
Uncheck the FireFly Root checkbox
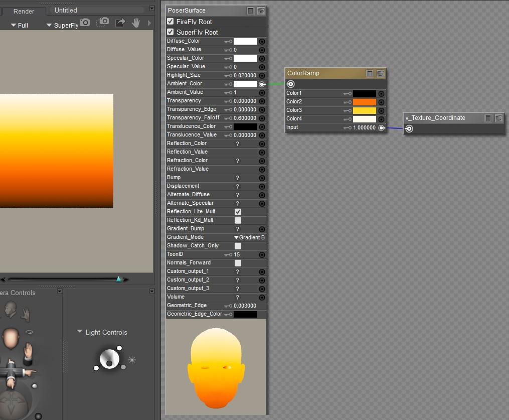[x=171, y=22]
